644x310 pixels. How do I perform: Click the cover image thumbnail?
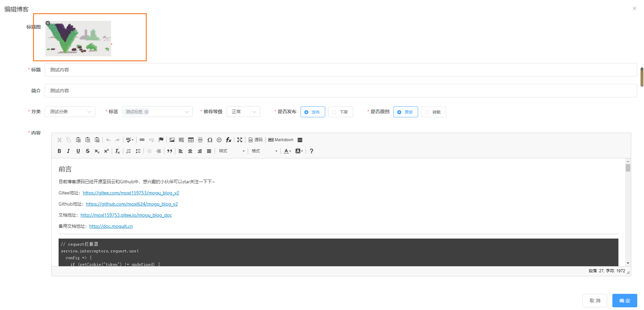78,38
